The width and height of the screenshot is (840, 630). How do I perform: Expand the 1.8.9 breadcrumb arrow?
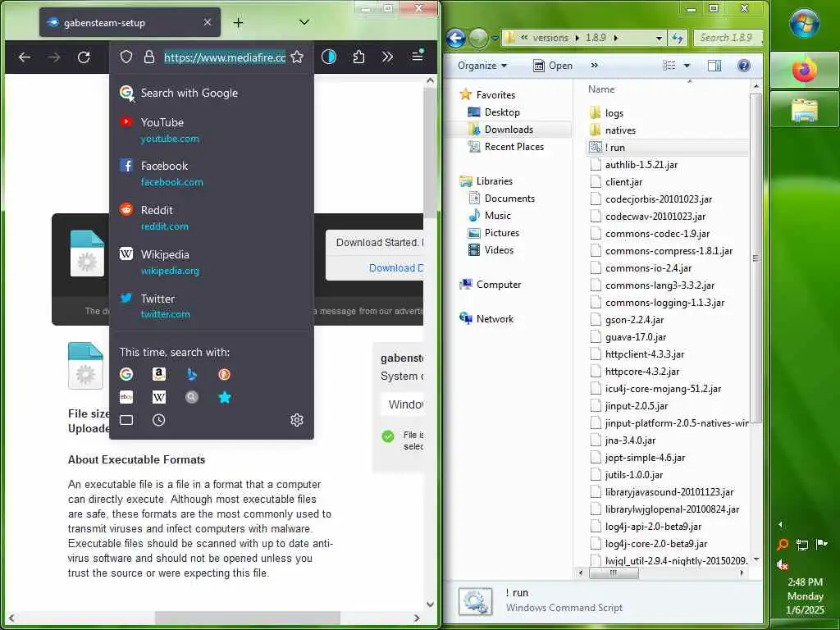pos(615,38)
